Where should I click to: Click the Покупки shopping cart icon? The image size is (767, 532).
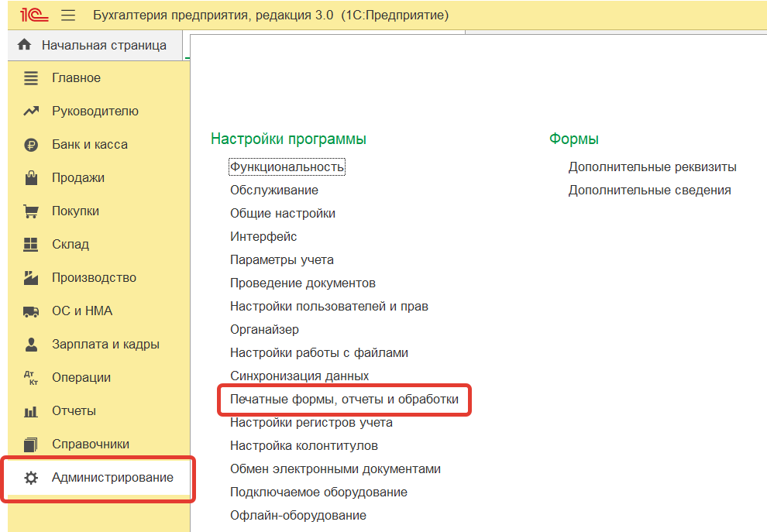click(x=31, y=211)
